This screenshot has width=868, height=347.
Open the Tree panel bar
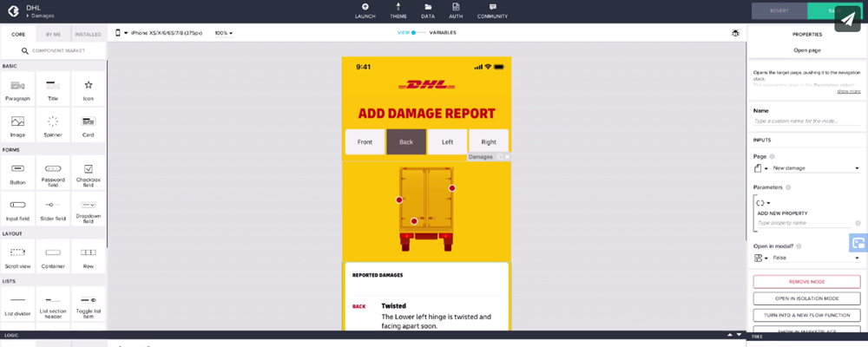pos(807,337)
